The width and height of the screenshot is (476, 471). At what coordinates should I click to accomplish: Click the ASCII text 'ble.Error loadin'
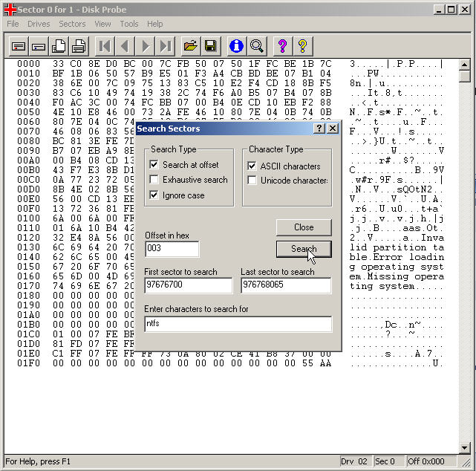(x=397, y=257)
